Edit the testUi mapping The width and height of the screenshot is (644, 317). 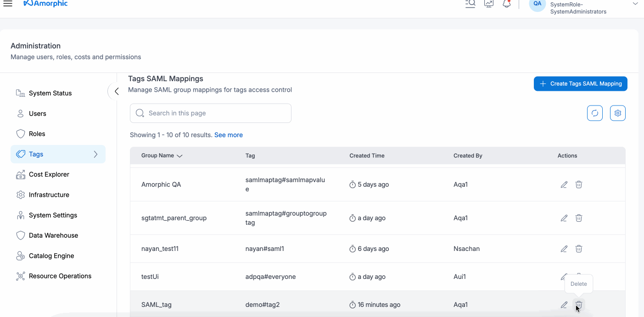(x=564, y=277)
